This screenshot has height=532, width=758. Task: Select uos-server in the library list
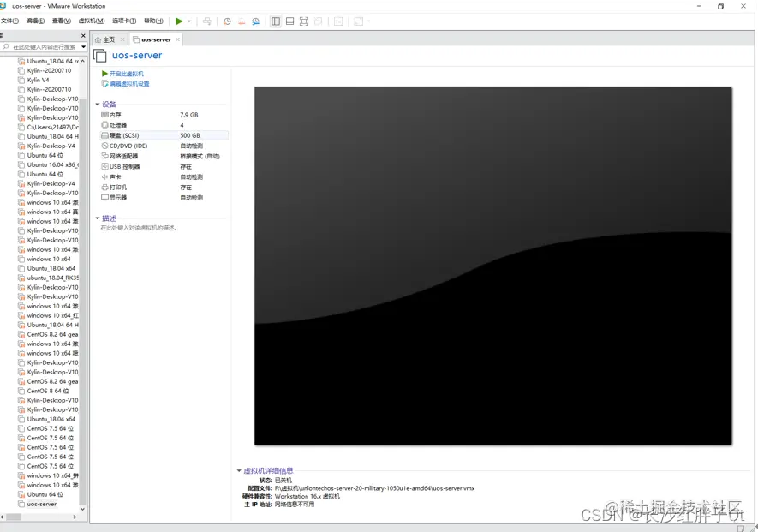42,504
